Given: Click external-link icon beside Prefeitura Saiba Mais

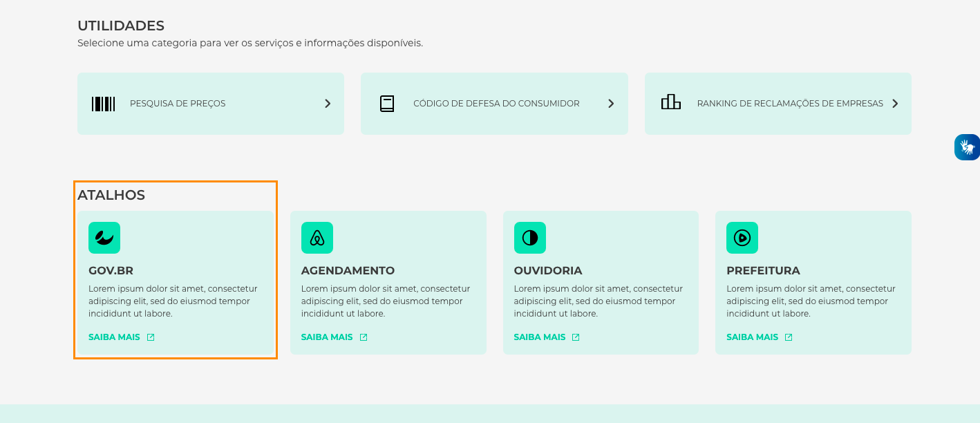Looking at the screenshot, I should pyautogui.click(x=789, y=337).
